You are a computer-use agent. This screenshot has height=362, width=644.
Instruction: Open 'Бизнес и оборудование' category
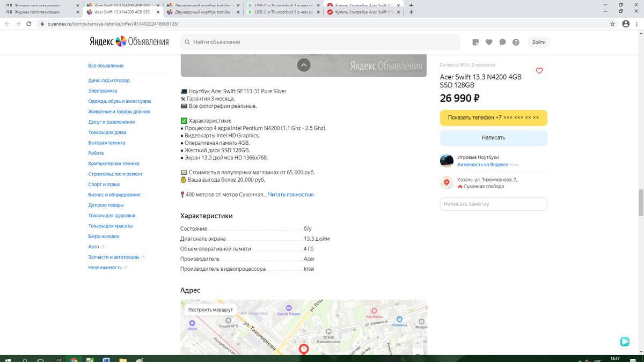pyautogui.click(x=114, y=195)
